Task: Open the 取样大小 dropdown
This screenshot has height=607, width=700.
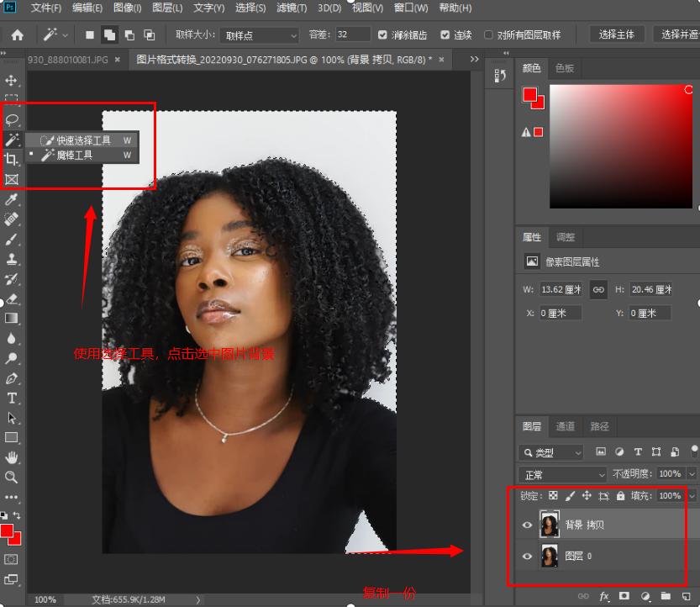Action: (x=259, y=35)
